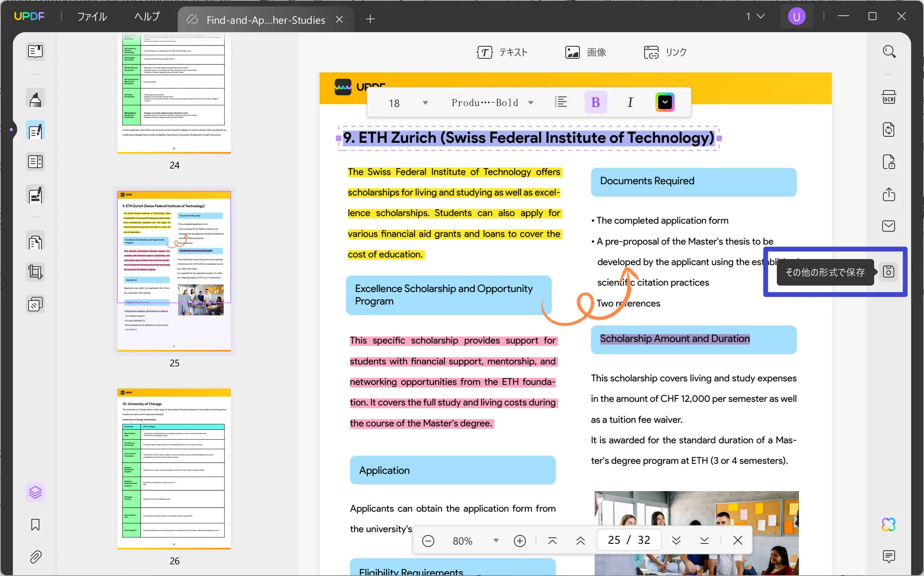Go to the next page

676,541
